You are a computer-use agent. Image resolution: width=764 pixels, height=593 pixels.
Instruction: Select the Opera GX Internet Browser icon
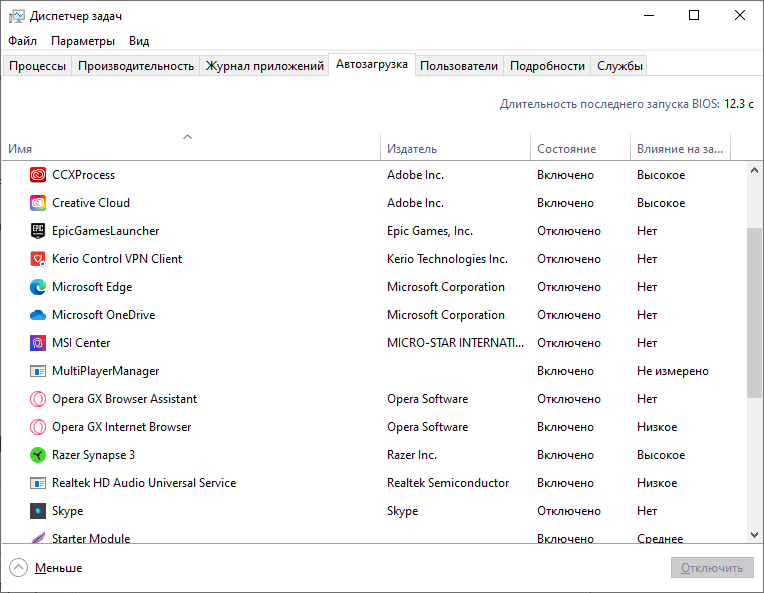coord(38,427)
